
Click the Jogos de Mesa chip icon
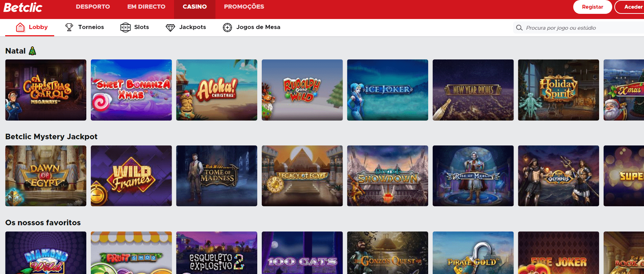[227, 27]
